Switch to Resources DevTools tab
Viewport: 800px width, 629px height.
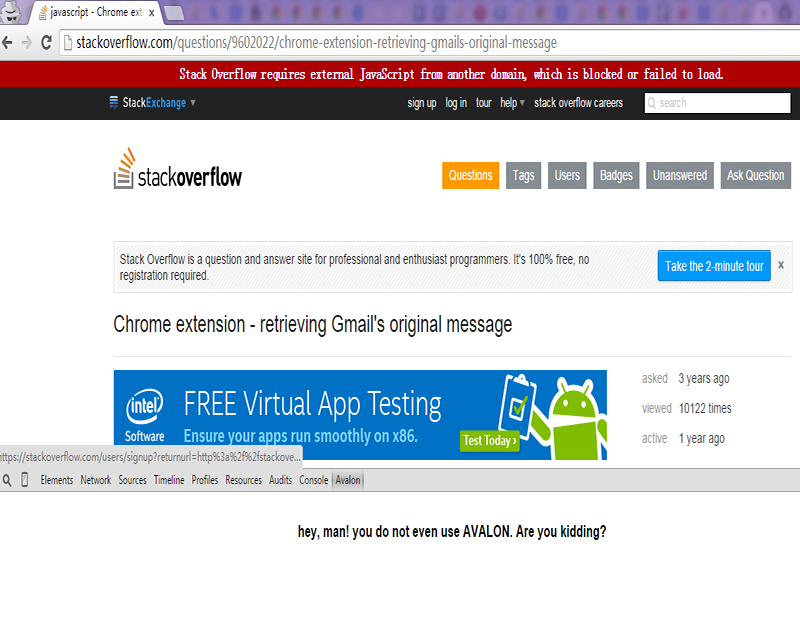point(243,480)
